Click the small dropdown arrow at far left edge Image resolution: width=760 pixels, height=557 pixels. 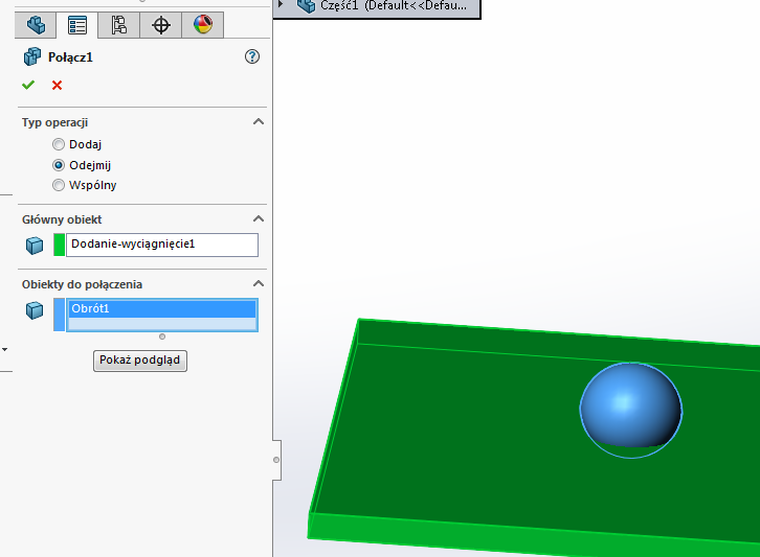tap(4, 349)
